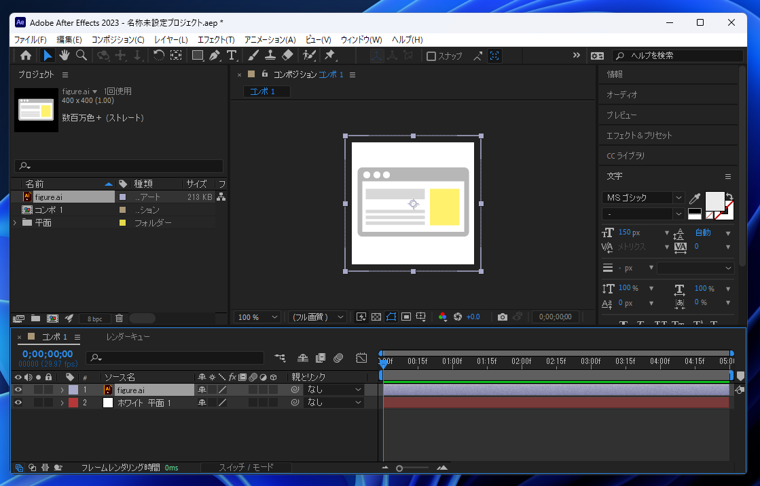This screenshot has width=760, height=486.
Task: Click the figure.ai layer label color
Action: [73, 390]
